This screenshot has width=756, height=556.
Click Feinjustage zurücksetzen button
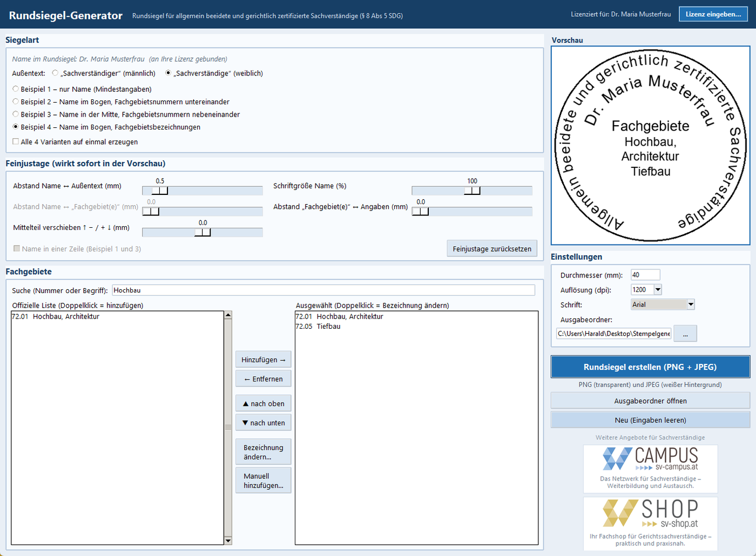pos(492,248)
